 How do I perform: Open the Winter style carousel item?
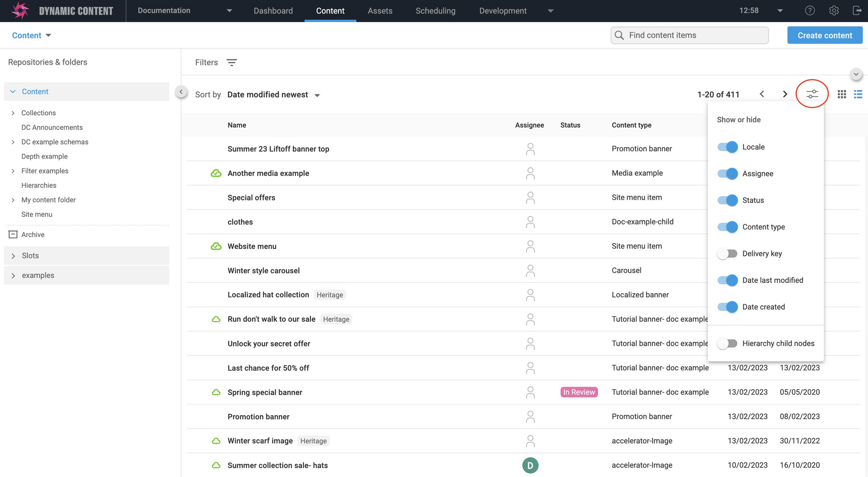click(264, 271)
